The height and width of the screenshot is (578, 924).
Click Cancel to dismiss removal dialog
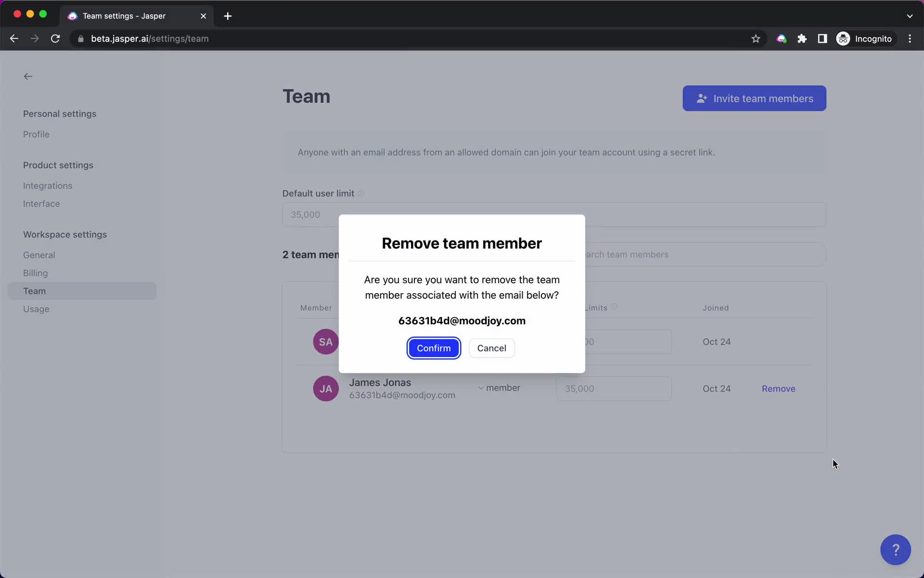click(x=492, y=348)
